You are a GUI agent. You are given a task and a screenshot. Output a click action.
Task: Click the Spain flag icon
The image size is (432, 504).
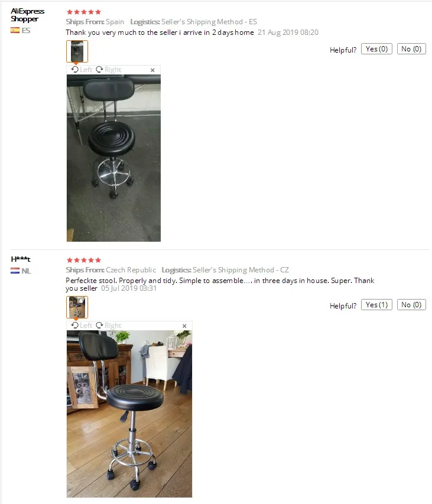point(15,30)
